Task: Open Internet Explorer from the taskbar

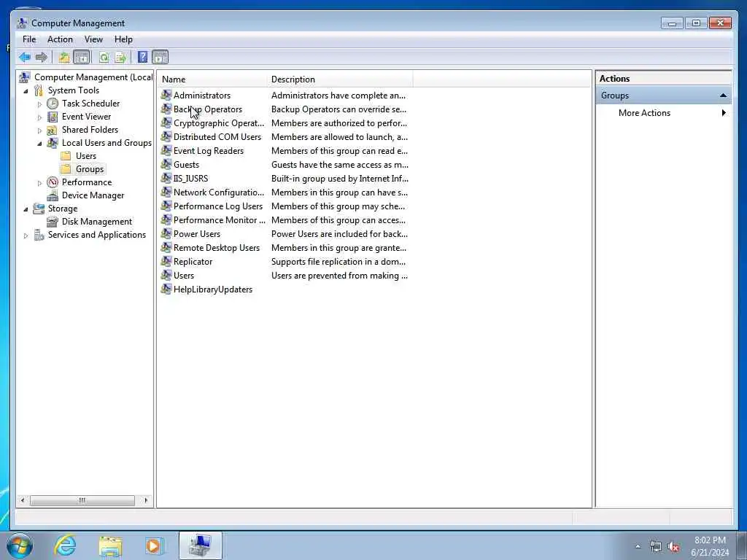Action: click(65, 545)
